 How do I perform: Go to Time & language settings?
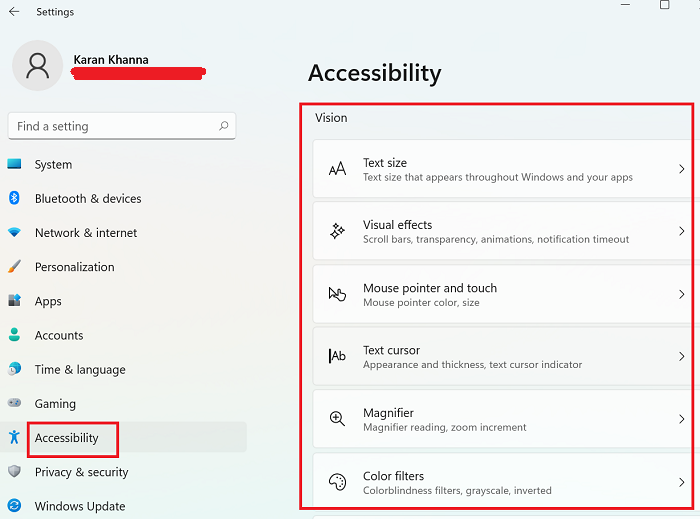(x=80, y=370)
